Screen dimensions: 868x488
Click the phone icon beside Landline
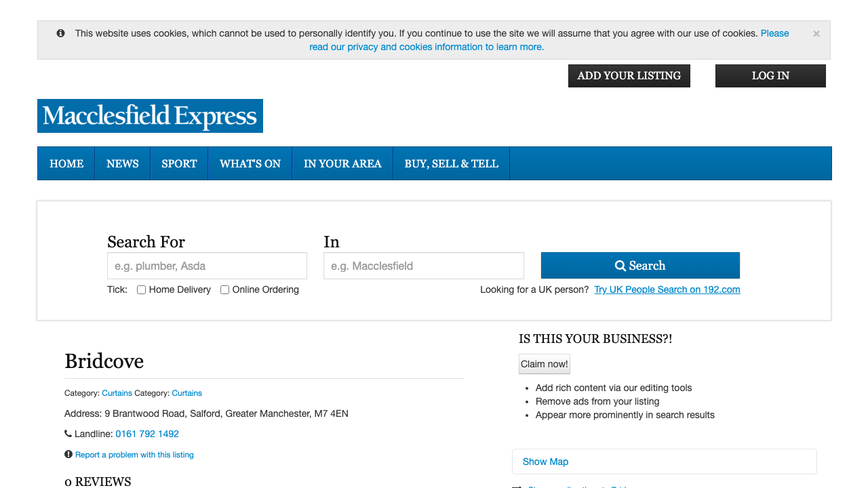pyautogui.click(x=68, y=434)
